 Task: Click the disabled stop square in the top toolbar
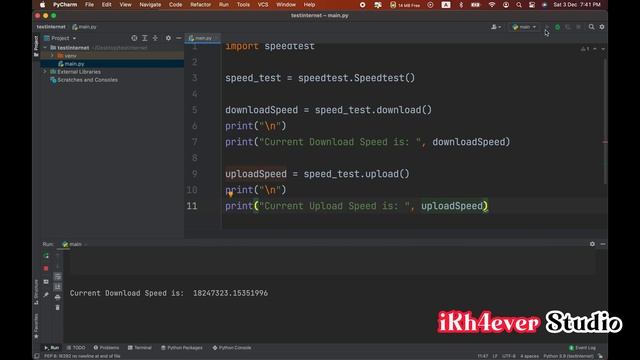[x=578, y=27]
